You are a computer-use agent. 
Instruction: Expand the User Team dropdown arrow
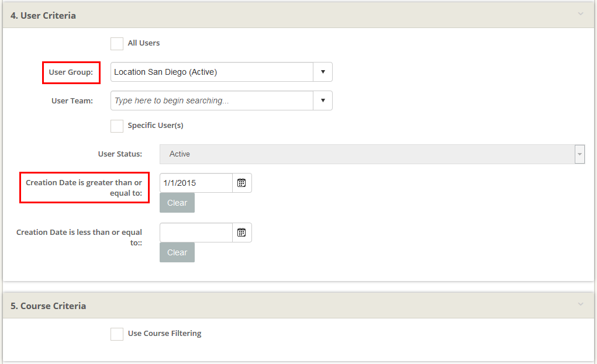pos(323,100)
